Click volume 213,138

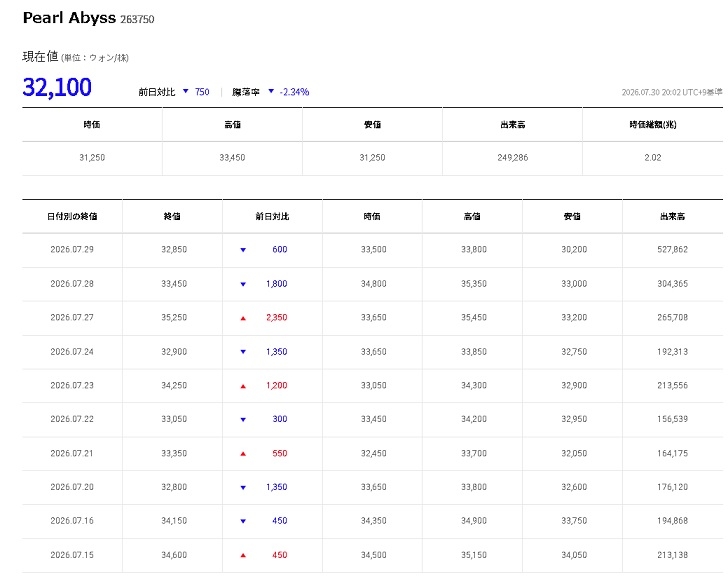click(672, 555)
